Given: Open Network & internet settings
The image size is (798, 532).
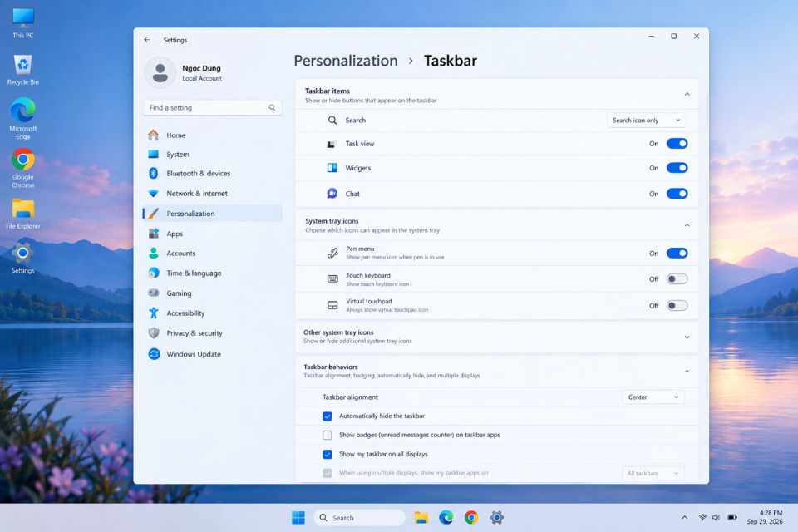Looking at the screenshot, I should pos(213,194).
